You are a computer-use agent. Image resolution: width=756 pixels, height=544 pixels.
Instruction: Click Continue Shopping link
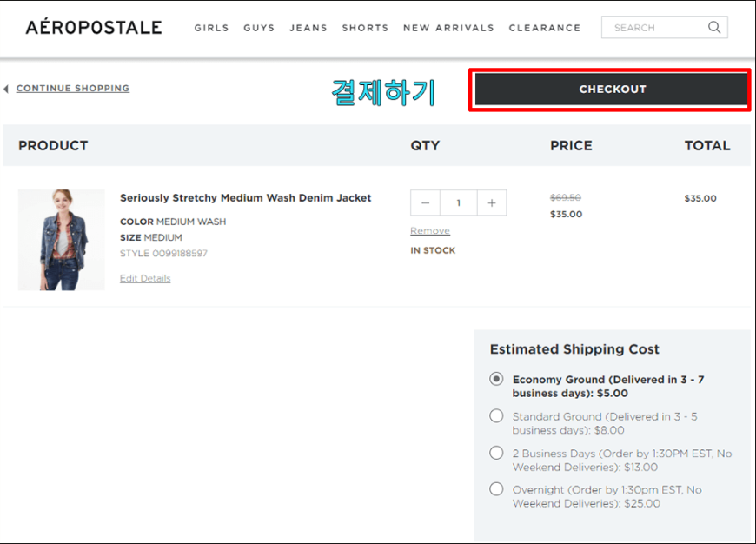(73, 89)
